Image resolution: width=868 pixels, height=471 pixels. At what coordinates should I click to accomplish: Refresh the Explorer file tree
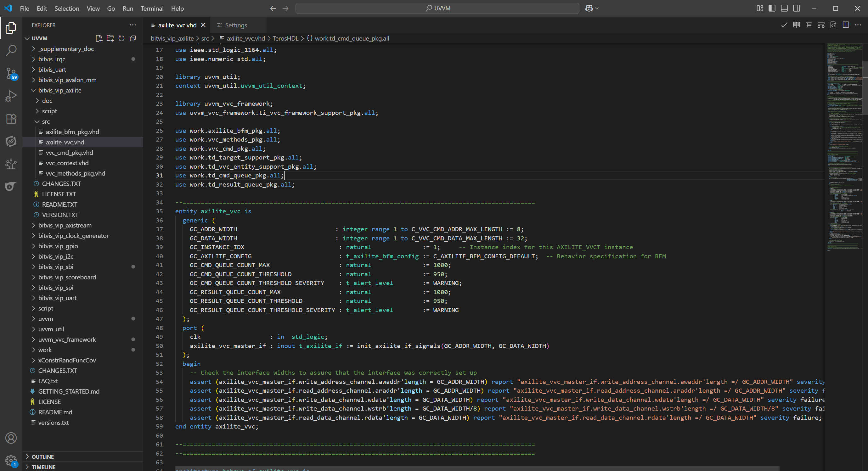[x=121, y=38]
